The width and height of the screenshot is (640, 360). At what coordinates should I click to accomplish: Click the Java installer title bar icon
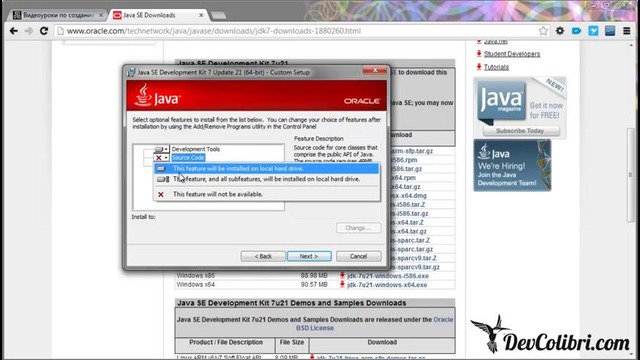click(x=131, y=72)
